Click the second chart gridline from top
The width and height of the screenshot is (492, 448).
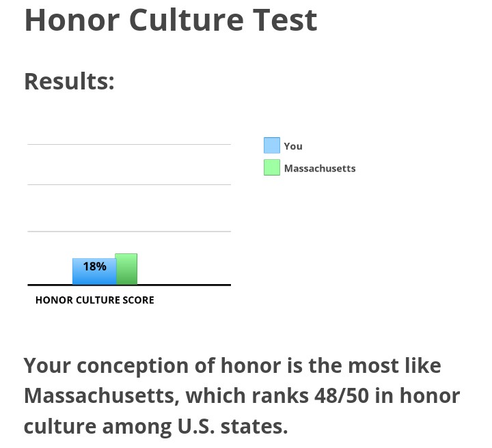pyautogui.click(x=129, y=184)
